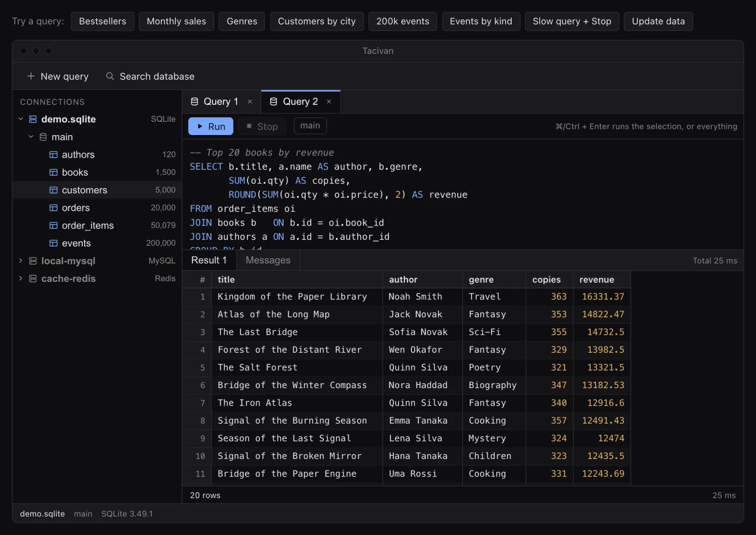Launch the Slow query + Stop sample

pos(572,21)
